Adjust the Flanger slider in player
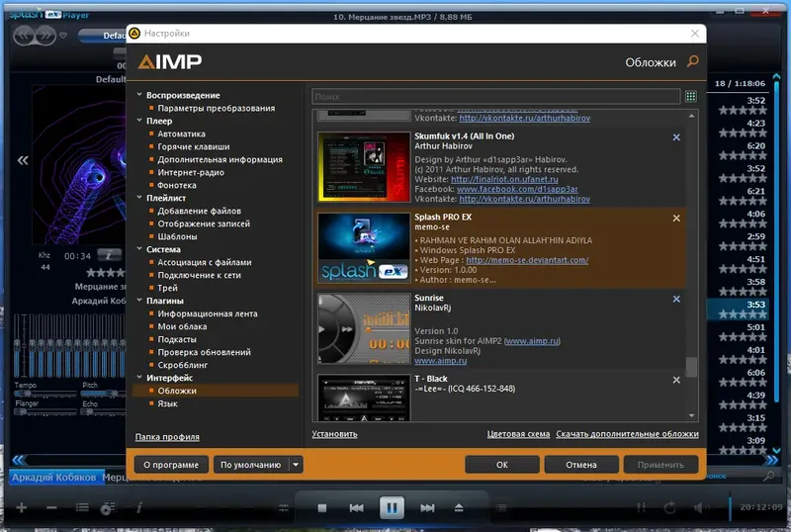The height and width of the screenshot is (532, 791). pyautogui.click(x=45, y=412)
